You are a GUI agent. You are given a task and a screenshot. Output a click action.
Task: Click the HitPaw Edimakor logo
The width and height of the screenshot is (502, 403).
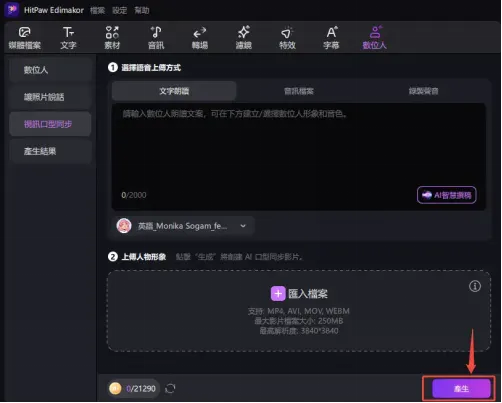click(12, 9)
